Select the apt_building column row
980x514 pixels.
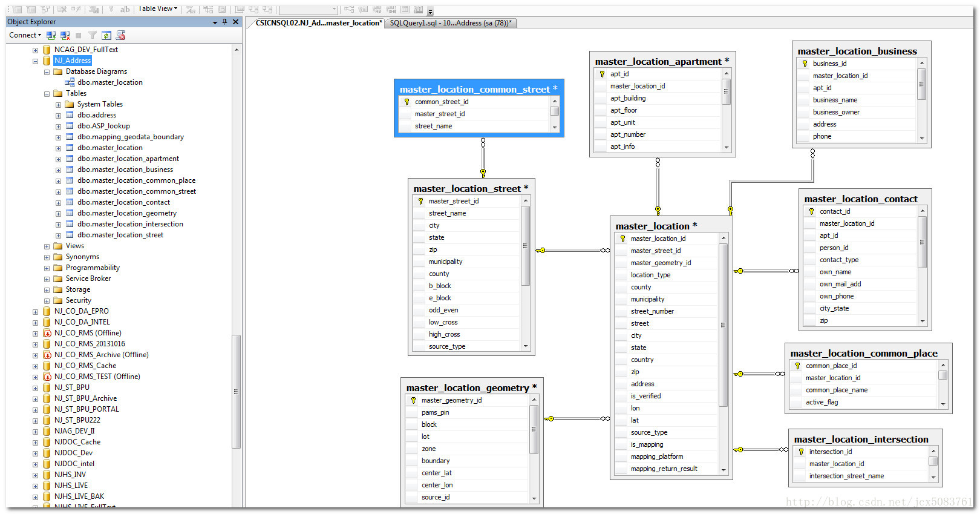tap(658, 98)
